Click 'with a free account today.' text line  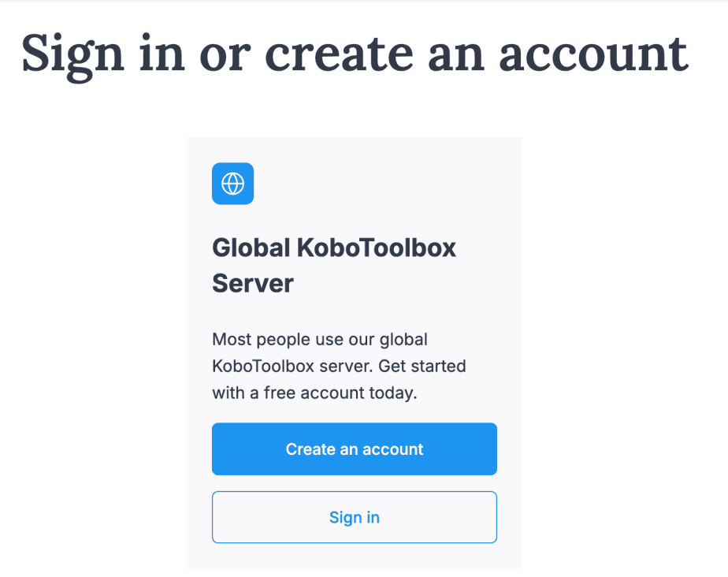point(315,393)
